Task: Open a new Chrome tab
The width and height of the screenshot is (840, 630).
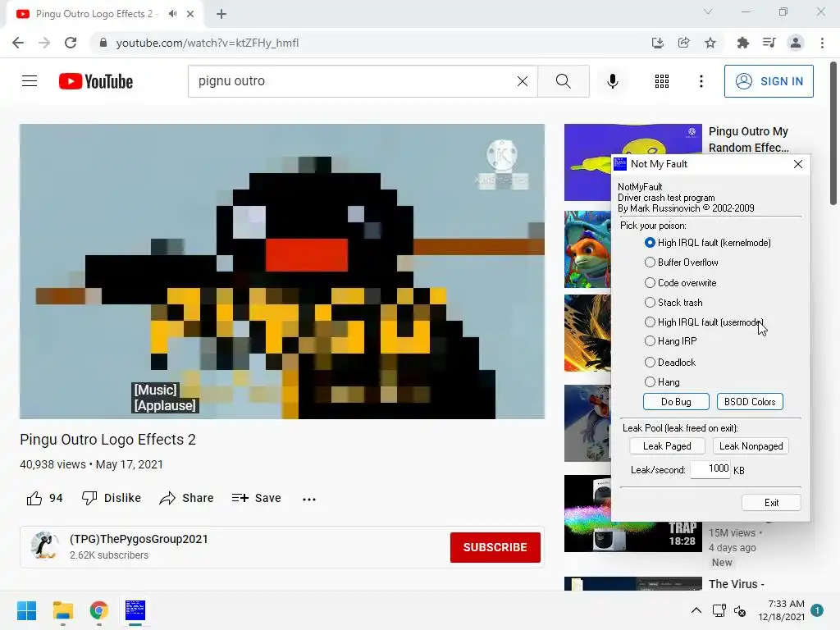Action: [221, 14]
